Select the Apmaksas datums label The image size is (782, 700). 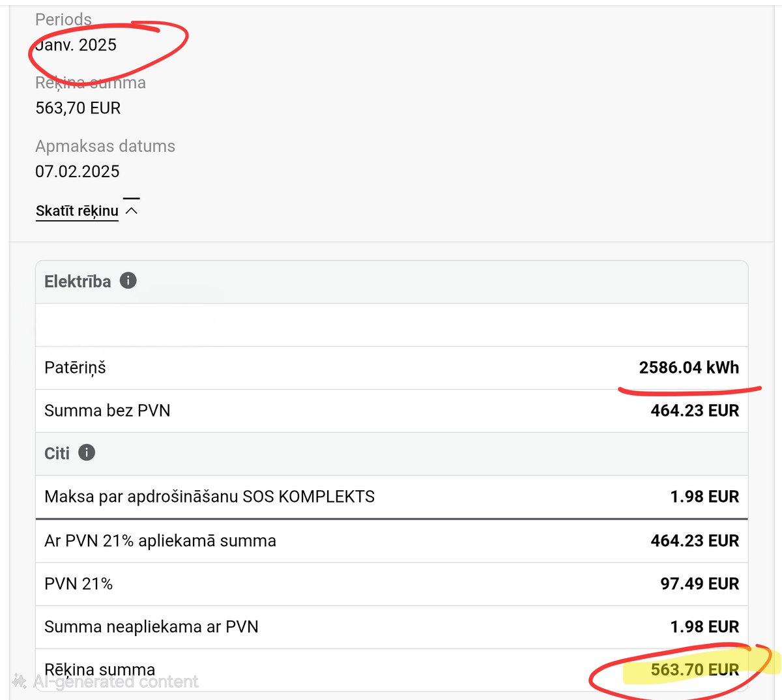click(x=106, y=146)
